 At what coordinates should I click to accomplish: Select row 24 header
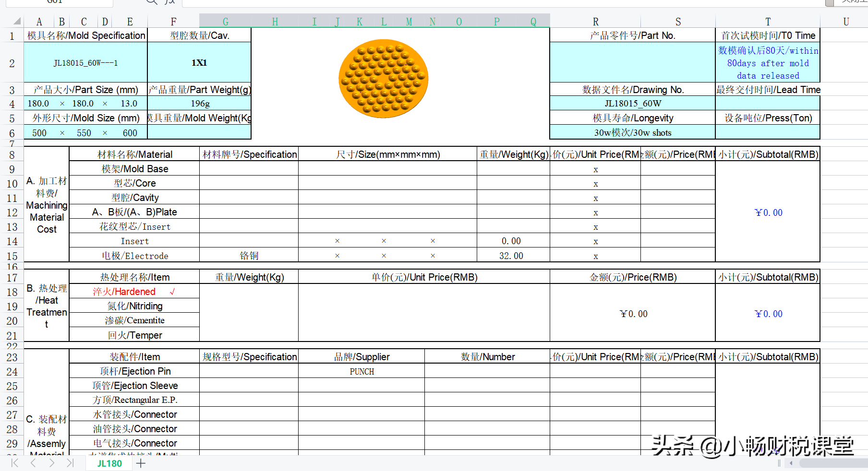pyautogui.click(x=12, y=372)
